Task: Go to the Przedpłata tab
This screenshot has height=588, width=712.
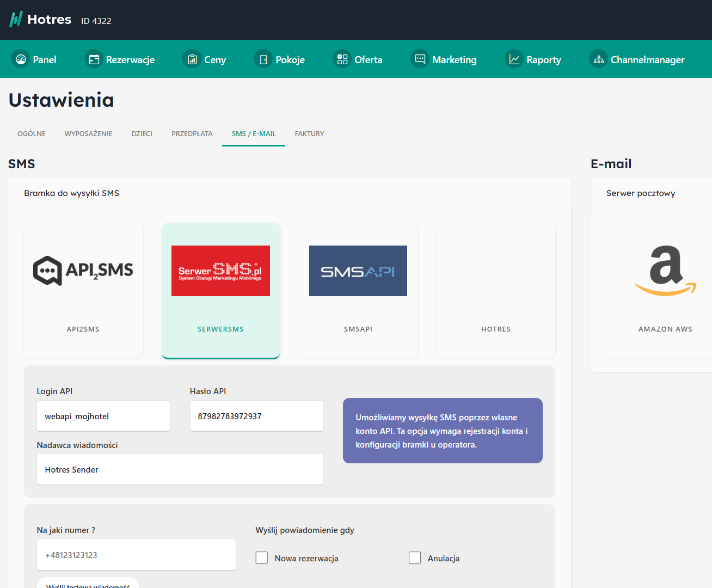Action: [192, 134]
